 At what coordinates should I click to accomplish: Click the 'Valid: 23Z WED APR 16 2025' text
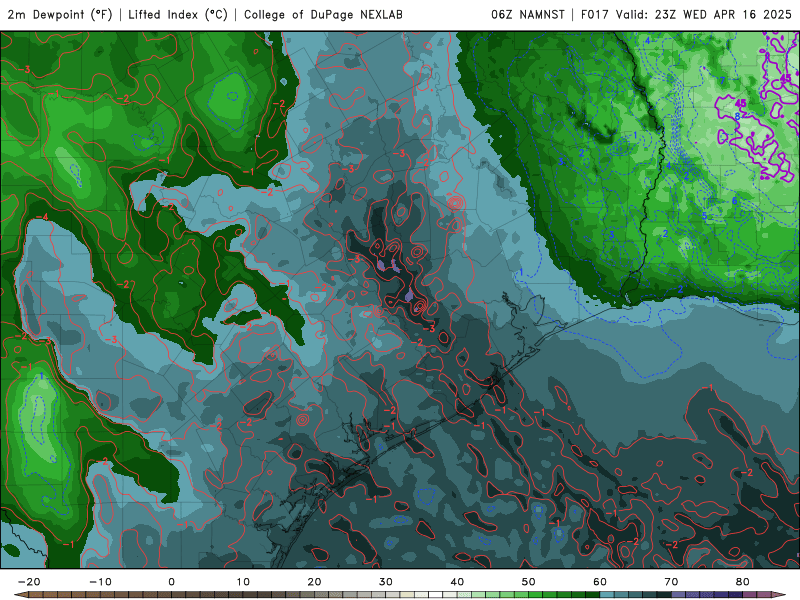704,15
